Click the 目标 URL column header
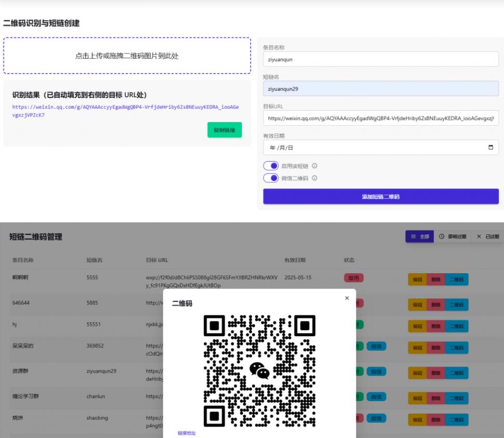This screenshot has width=504, height=438. [x=157, y=260]
